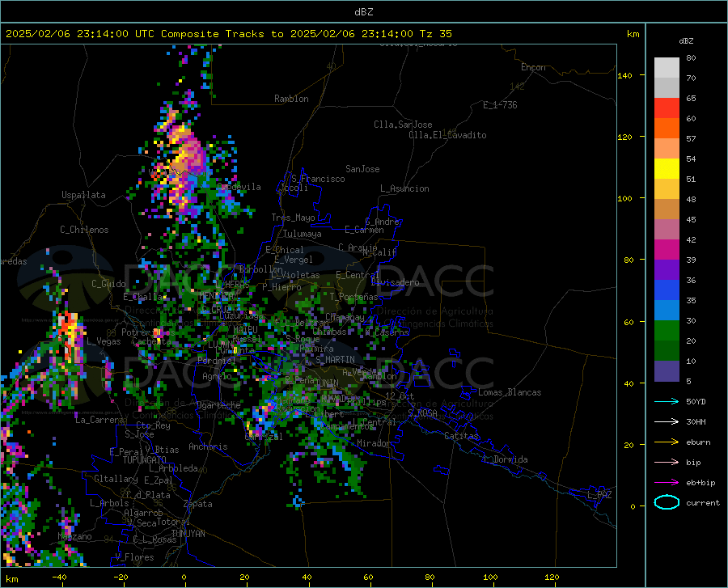This screenshot has height=588, width=728.
Task: Select the yellow 54 dBZ color swatch
Action: 667,169
